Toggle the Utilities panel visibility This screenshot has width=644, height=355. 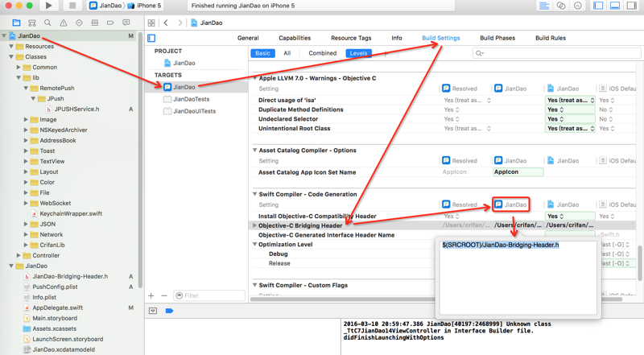(x=631, y=6)
